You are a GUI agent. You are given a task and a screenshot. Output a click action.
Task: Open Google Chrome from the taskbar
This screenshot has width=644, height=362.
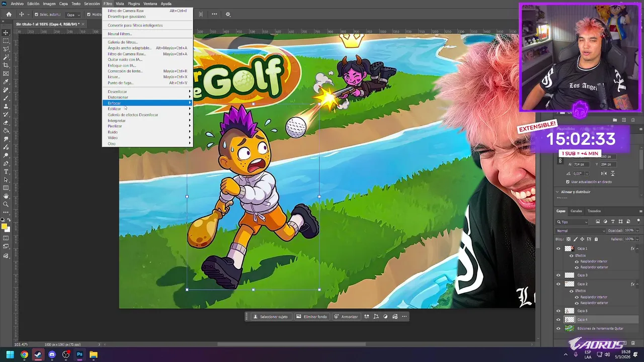(24, 354)
